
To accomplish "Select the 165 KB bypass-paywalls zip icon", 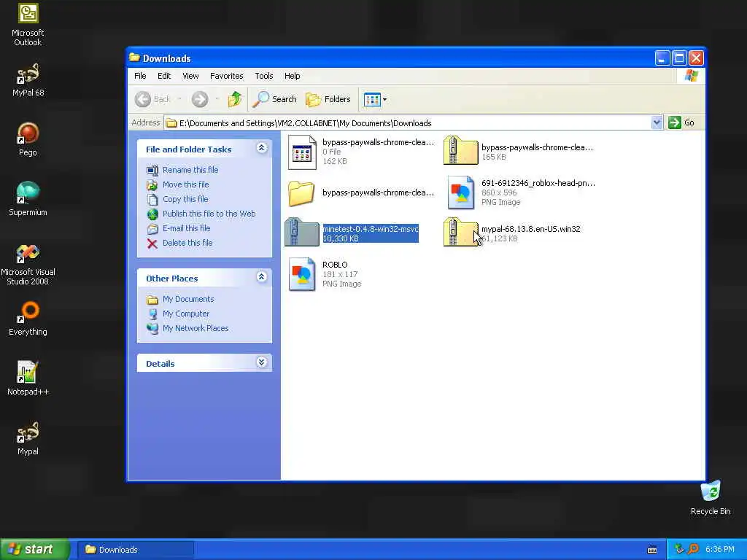I will 460,150.
